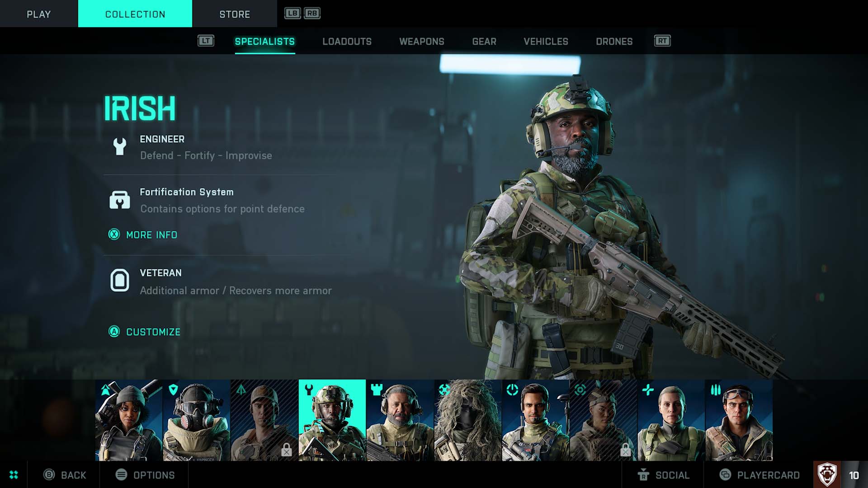This screenshot has height=488, width=868.
Task: Click the RB bumper icon
Action: coord(312,13)
